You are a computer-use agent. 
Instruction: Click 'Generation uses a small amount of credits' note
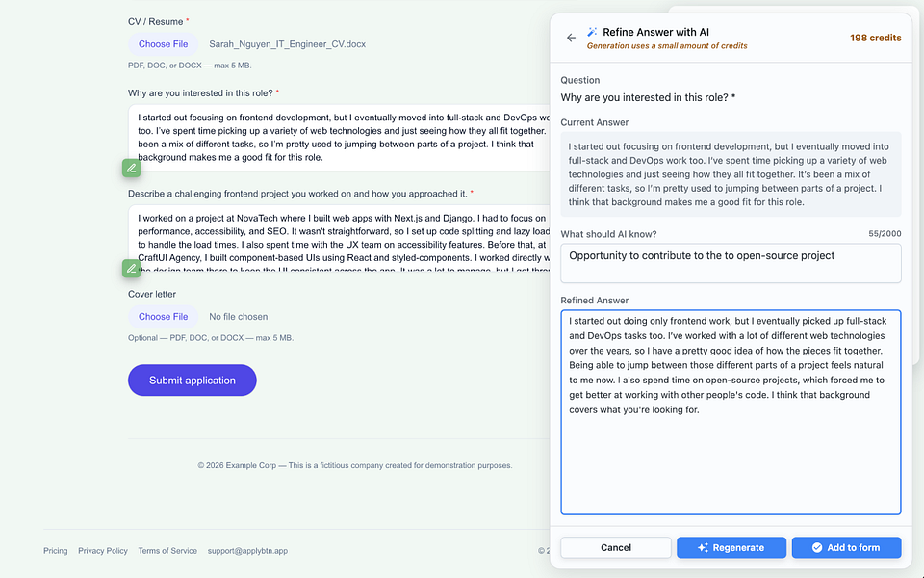[x=666, y=46]
